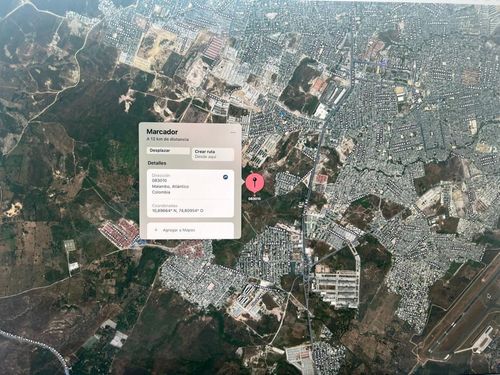Click the Desplazar button

[x=168, y=151]
